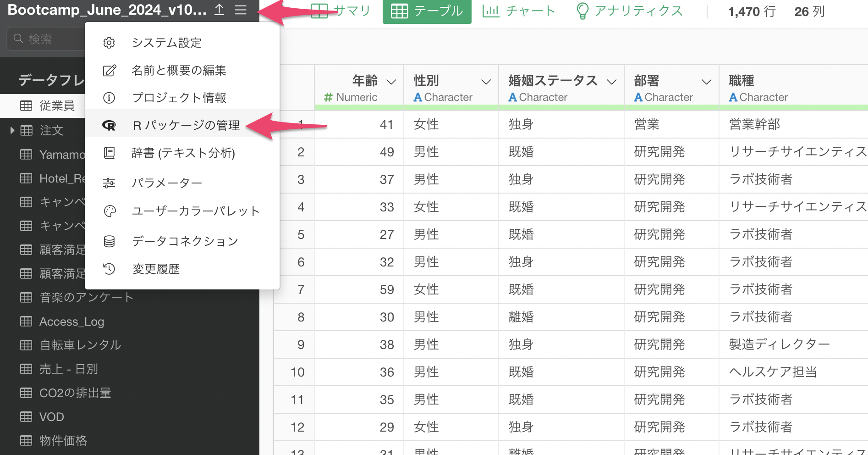Click the R logo icon in menu
Viewport: 868px width, 455px height.
109,125
